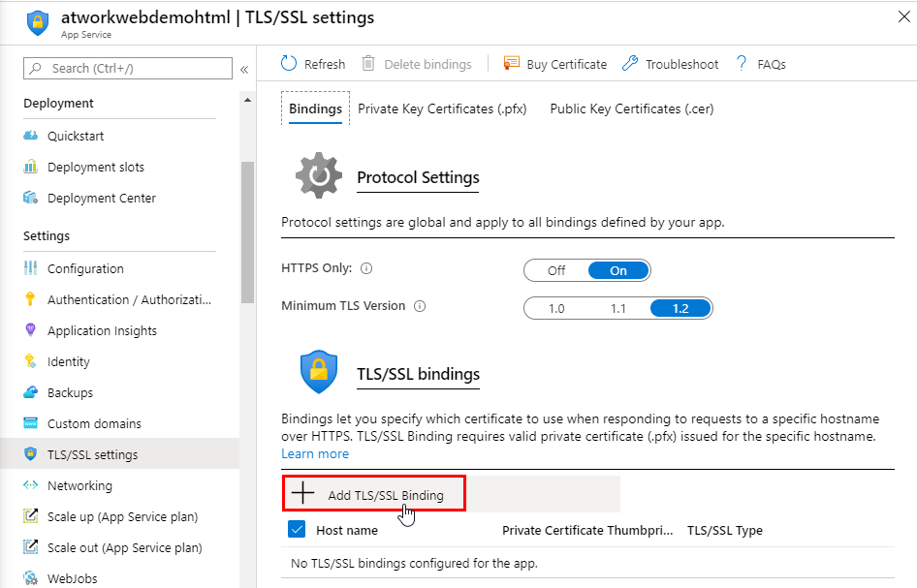The height and width of the screenshot is (588, 917).
Task: Open the FAQs question mark icon
Action: [742, 64]
